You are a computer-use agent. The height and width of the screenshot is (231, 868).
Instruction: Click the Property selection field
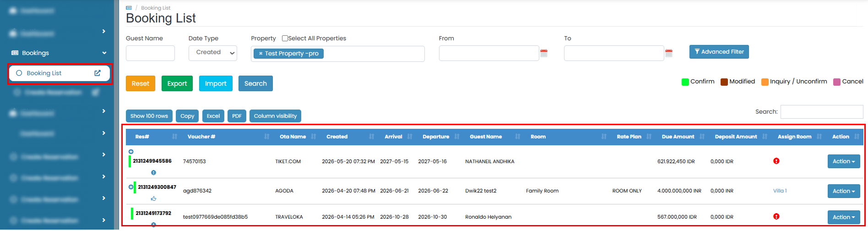point(338,54)
